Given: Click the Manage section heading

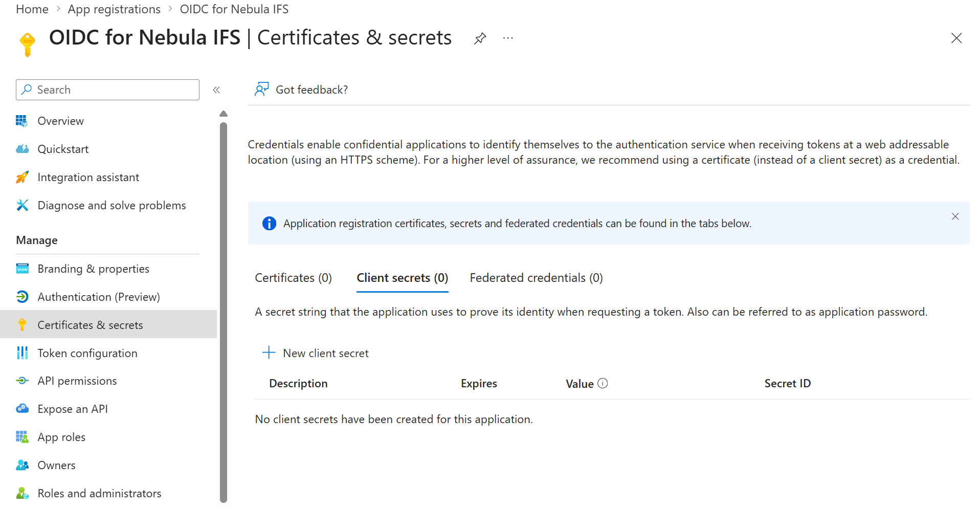Looking at the screenshot, I should coord(37,240).
